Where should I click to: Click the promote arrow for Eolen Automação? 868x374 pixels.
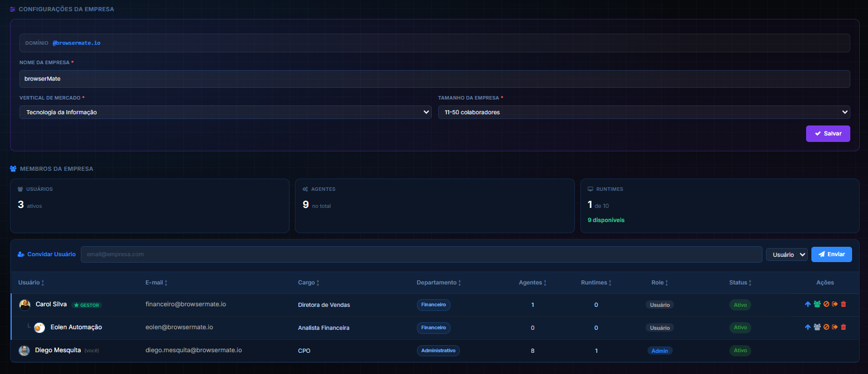(808, 327)
